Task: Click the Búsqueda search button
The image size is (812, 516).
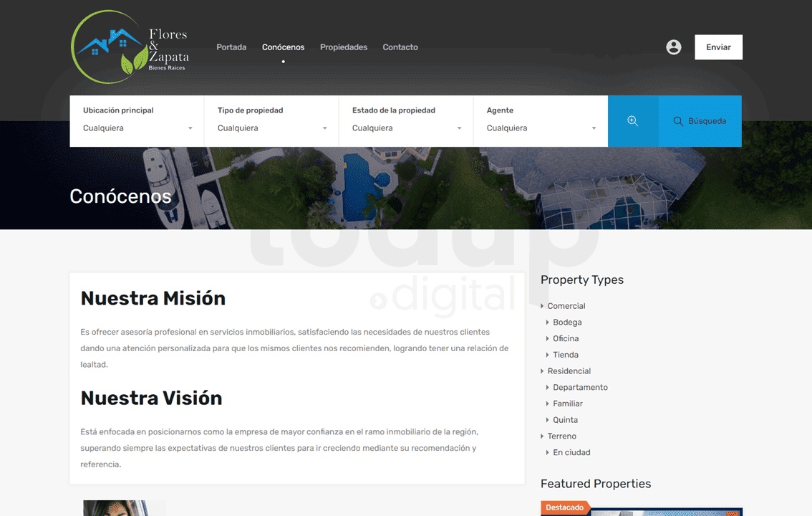Action: [700, 121]
